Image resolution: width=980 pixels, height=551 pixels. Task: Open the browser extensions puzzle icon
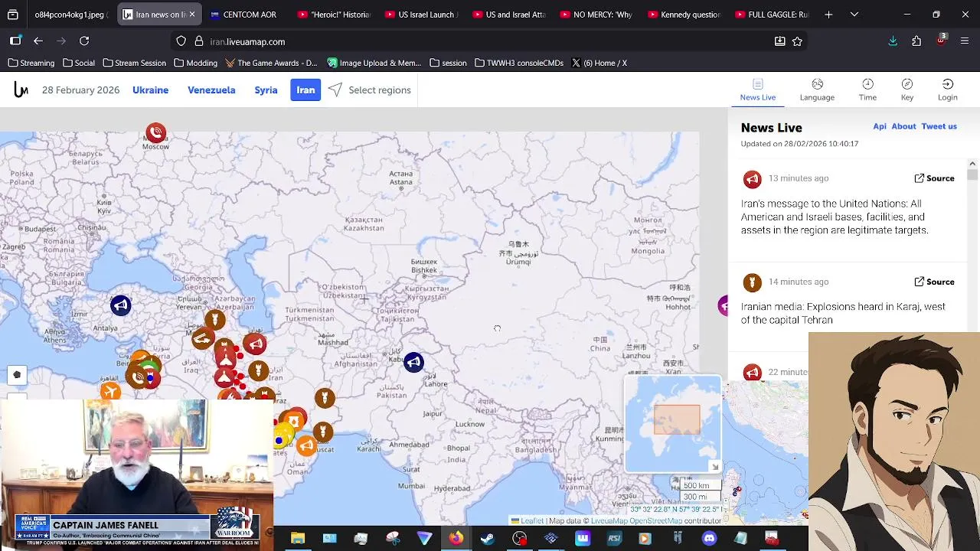(x=916, y=41)
